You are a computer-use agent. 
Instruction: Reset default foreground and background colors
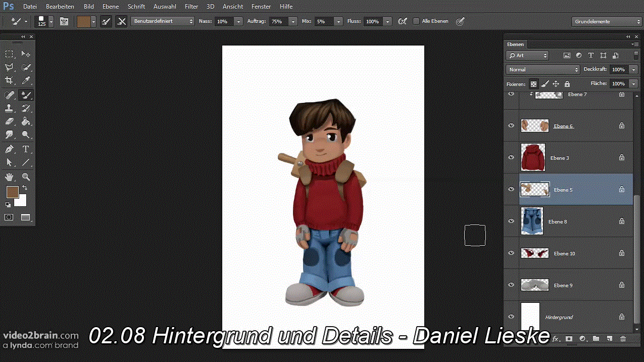point(8,204)
